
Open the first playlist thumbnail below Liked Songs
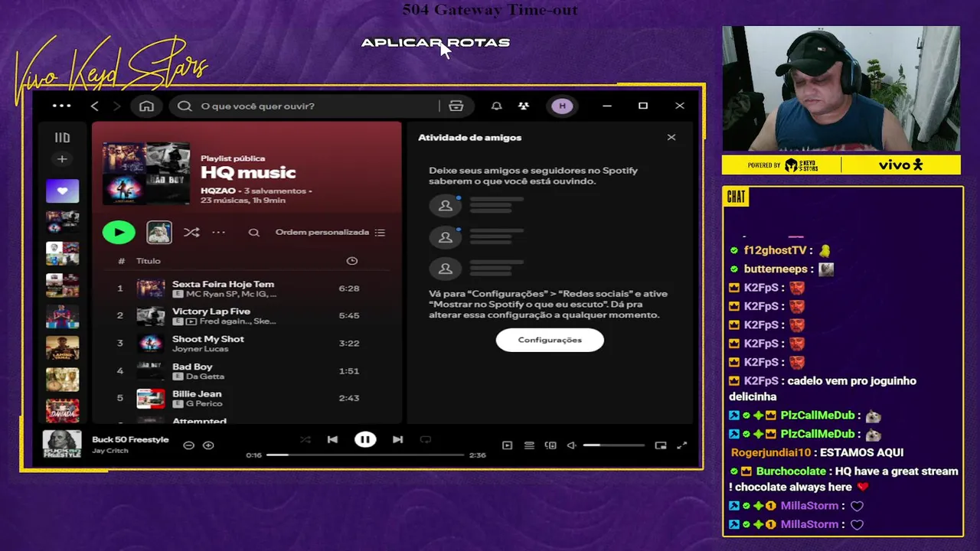tap(62, 222)
